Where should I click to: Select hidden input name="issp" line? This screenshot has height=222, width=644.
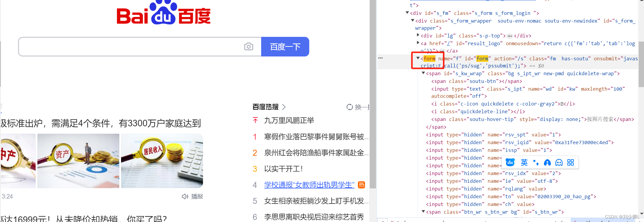coord(489,150)
